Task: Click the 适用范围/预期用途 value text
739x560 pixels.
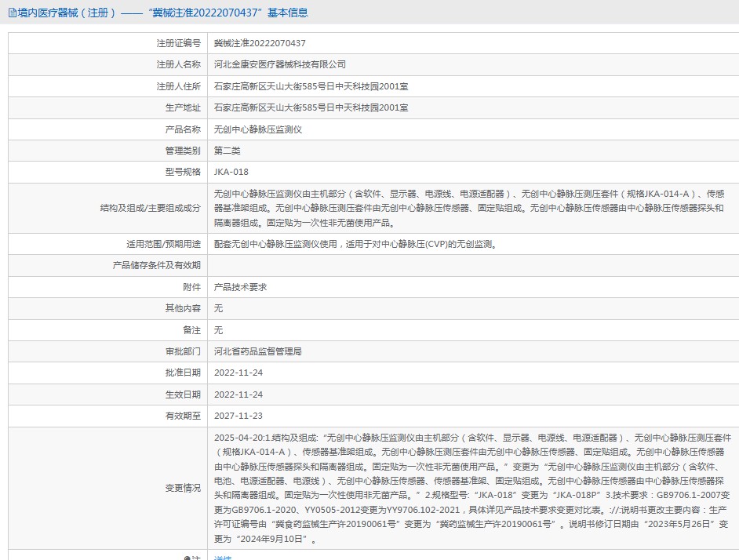Action: point(355,244)
